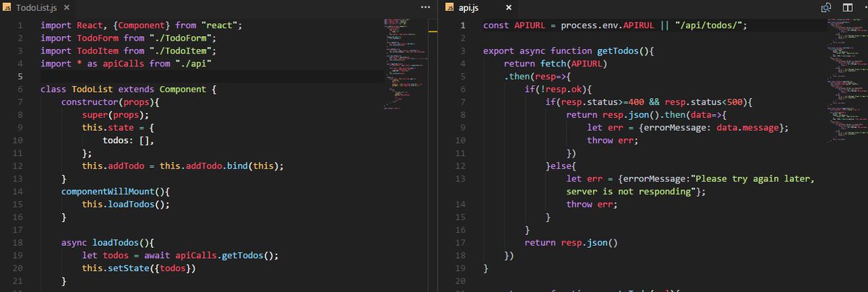
Task: Click line number 18 in TodoList.js
Action: pos(19,242)
